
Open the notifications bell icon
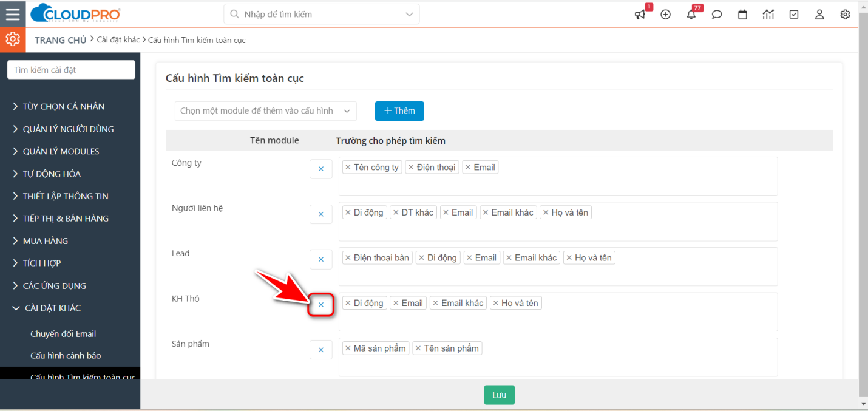(x=691, y=15)
